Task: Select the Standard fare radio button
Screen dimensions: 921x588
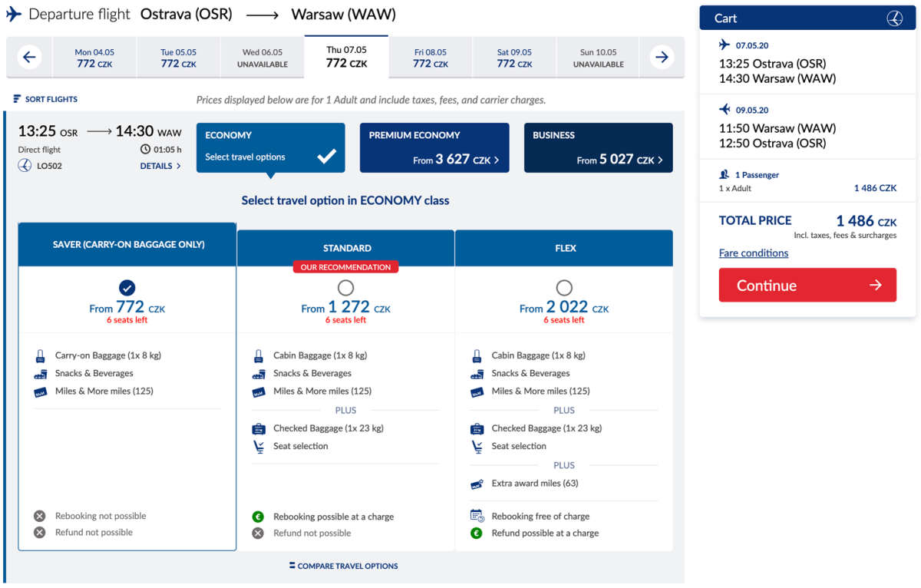Action: click(345, 288)
